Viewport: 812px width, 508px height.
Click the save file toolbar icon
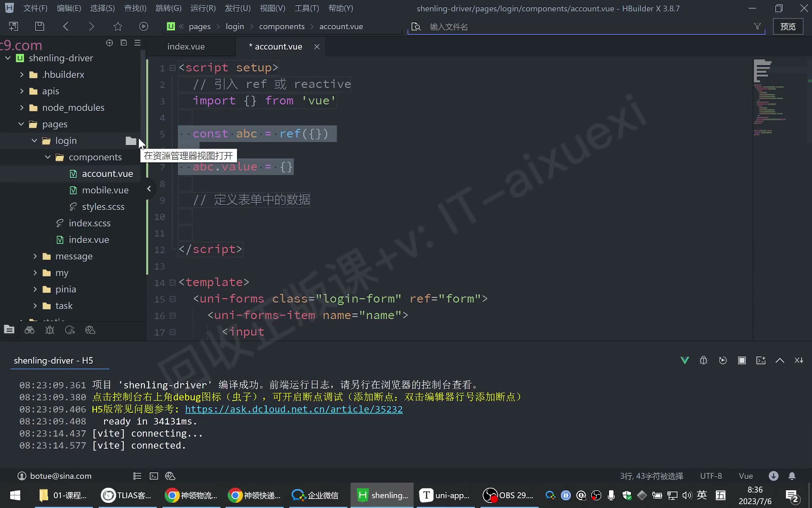(x=39, y=26)
